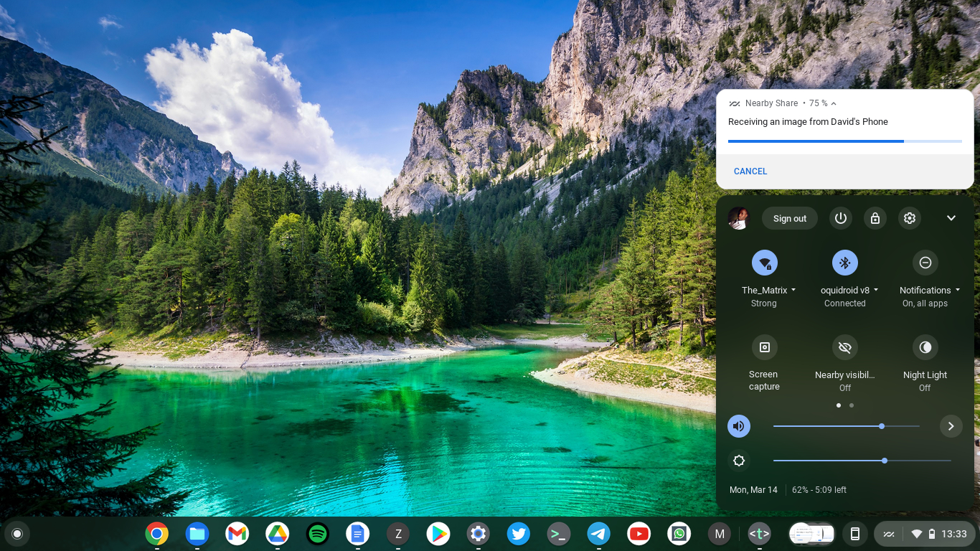Sign out of the current session
This screenshot has height=551, width=980.
point(789,218)
